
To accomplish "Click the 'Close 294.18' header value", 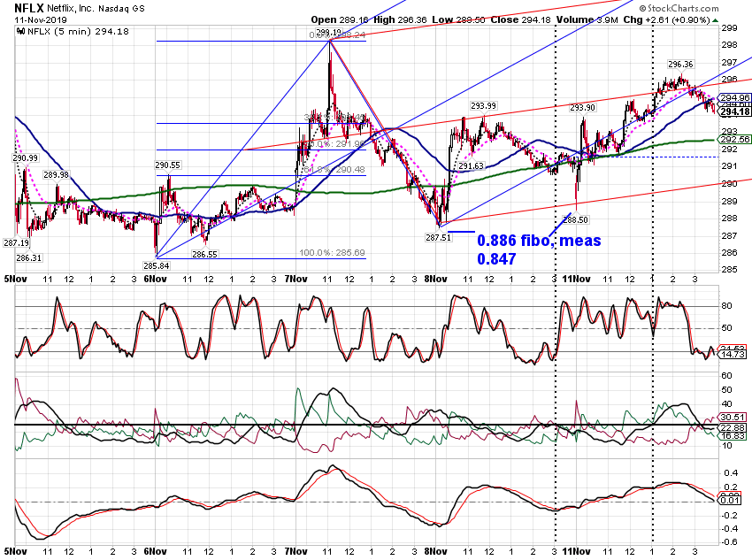I will coord(520,19).
